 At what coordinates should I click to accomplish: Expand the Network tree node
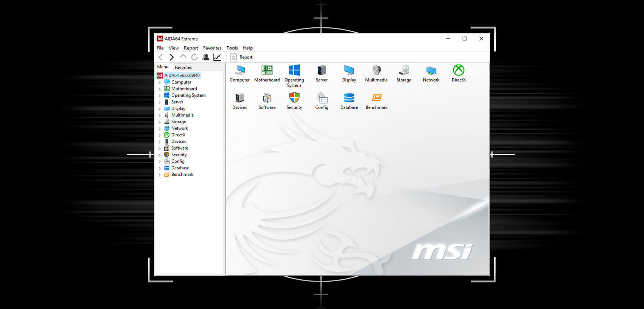coord(160,128)
